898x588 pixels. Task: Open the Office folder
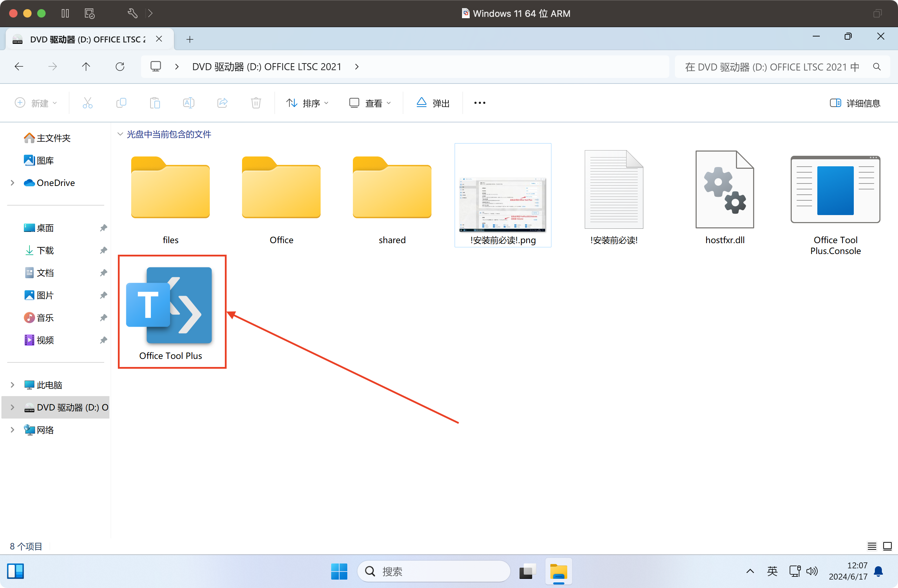click(281, 188)
